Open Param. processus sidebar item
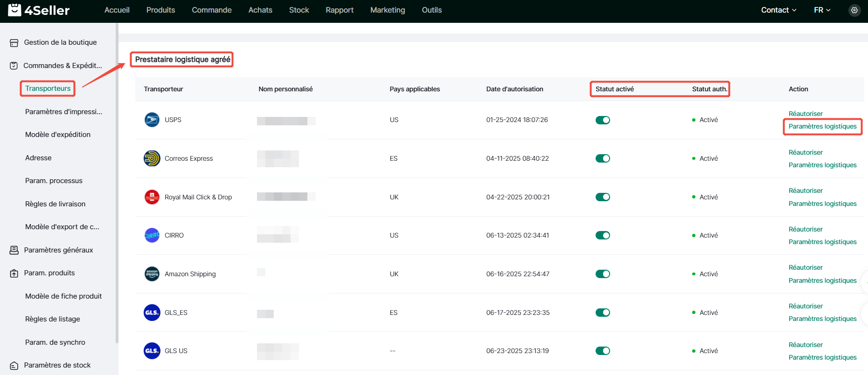This screenshot has height=375, width=868. [54, 181]
